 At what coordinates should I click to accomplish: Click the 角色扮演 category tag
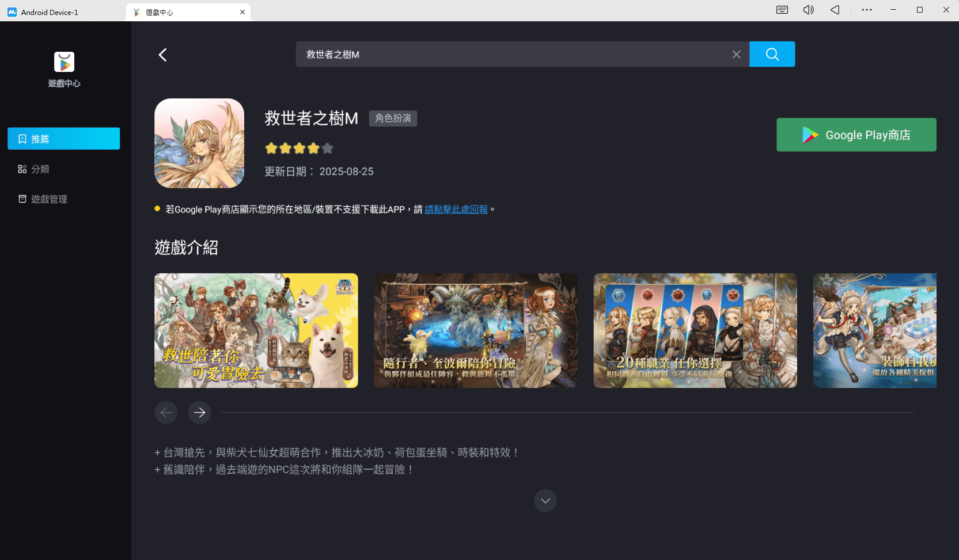[x=393, y=118]
